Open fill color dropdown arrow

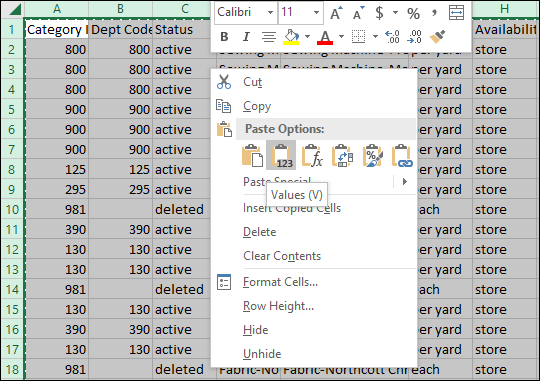coord(307,36)
